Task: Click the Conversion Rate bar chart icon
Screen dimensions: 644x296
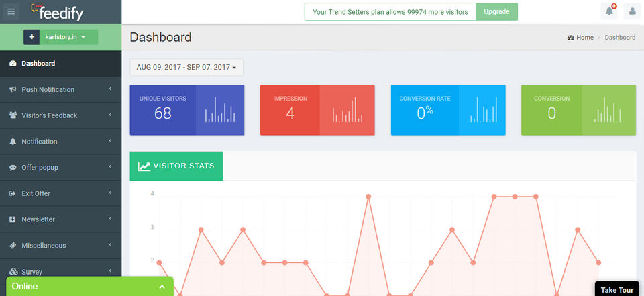Action: pyautogui.click(x=482, y=110)
